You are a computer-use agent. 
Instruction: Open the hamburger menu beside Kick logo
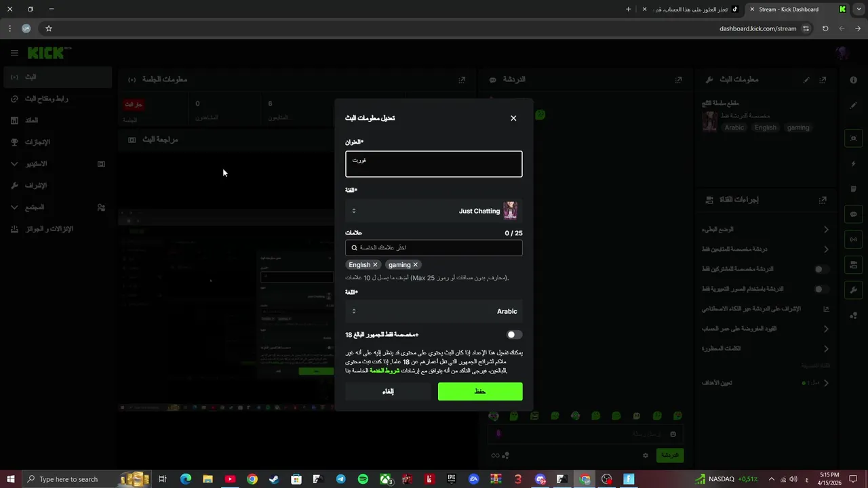(x=14, y=53)
